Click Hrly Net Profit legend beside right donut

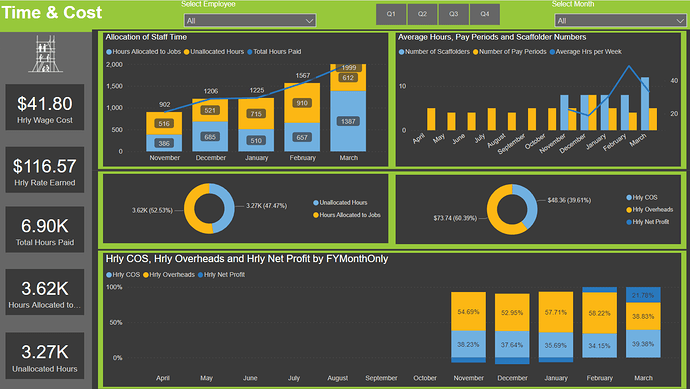point(647,222)
